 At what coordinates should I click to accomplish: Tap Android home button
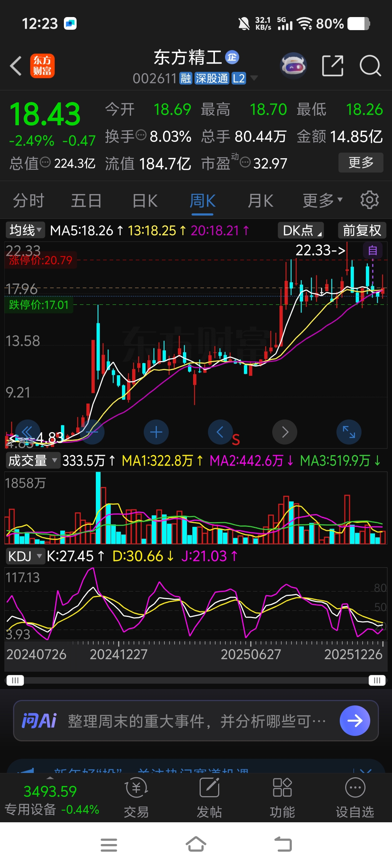[196, 844]
